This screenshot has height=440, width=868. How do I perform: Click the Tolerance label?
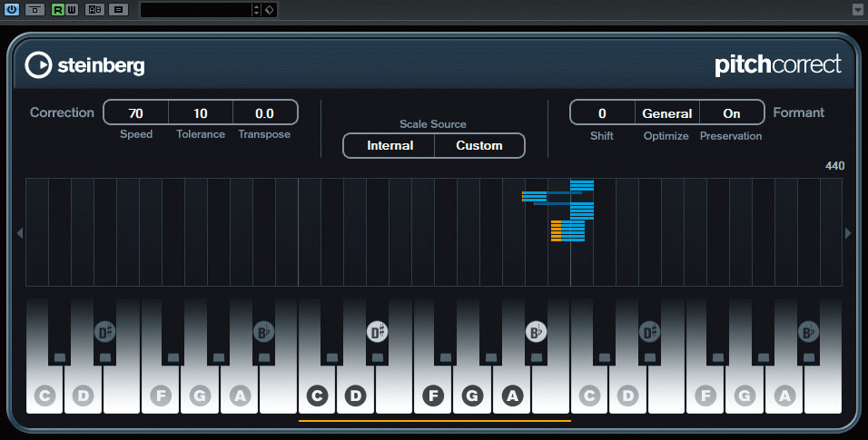201,134
